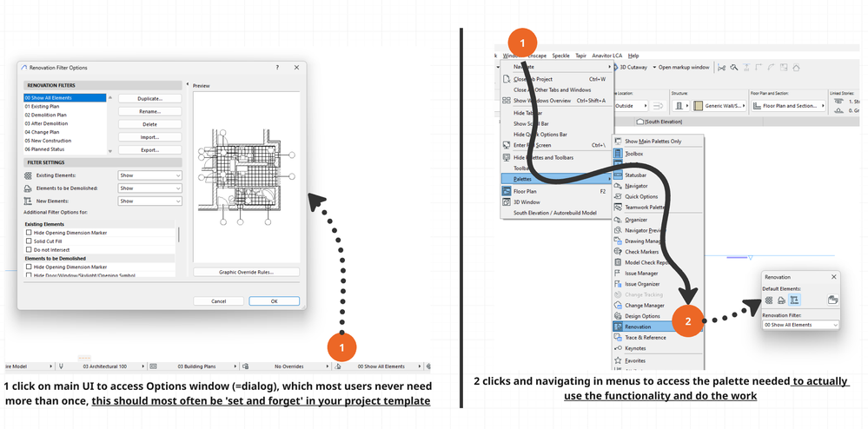Viewport: 868px width, 429px height.
Task: Open Renovation Filter dropdown in Renovation palette
Action: tap(800, 325)
